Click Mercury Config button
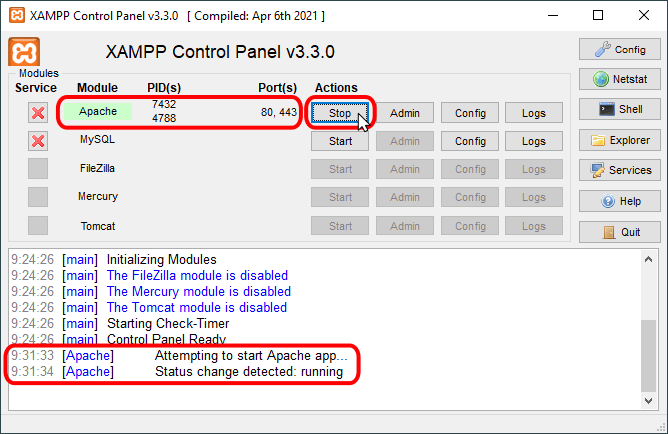This screenshot has height=434, width=668. [x=470, y=197]
